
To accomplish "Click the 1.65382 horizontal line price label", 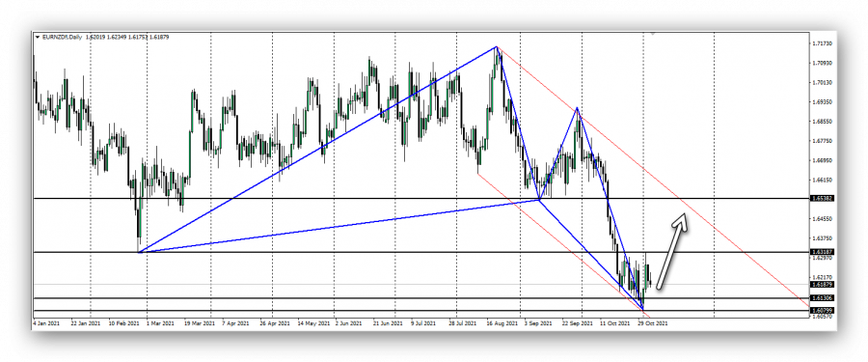I will (x=823, y=198).
